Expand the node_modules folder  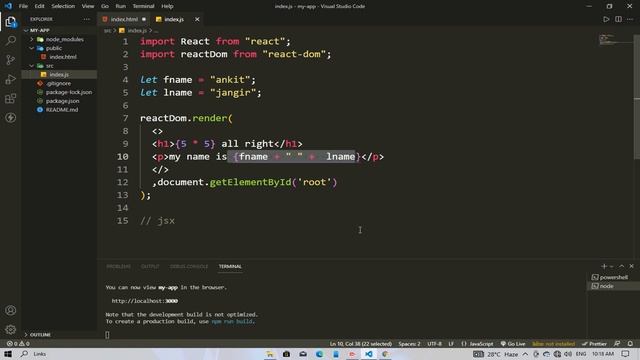pos(32,39)
